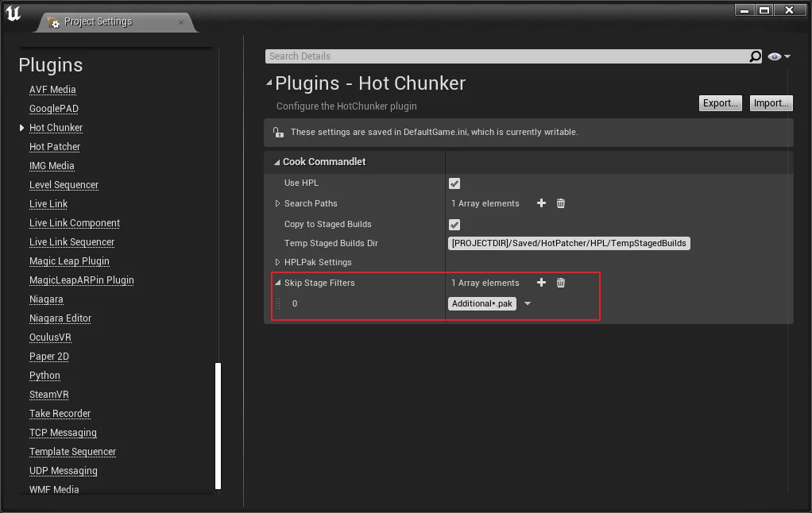The width and height of the screenshot is (812, 513).
Task: Click the Import... button
Action: (x=771, y=103)
